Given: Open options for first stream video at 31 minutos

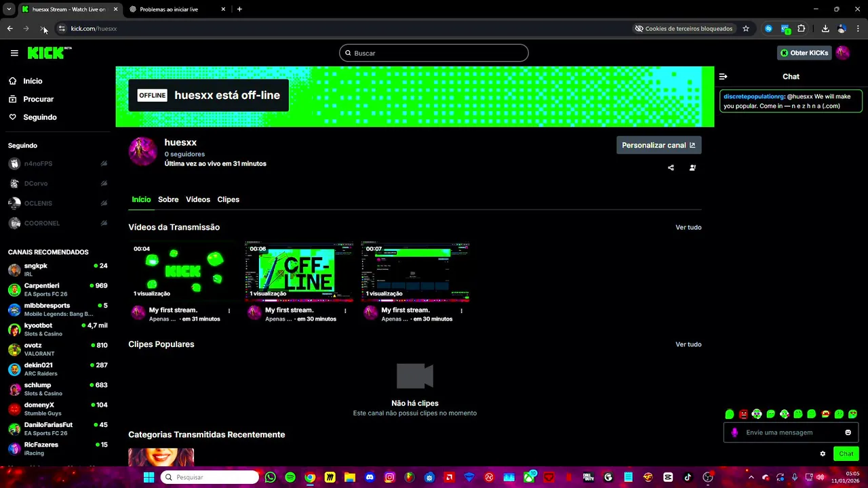Looking at the screenshot, I should [229, 310].
